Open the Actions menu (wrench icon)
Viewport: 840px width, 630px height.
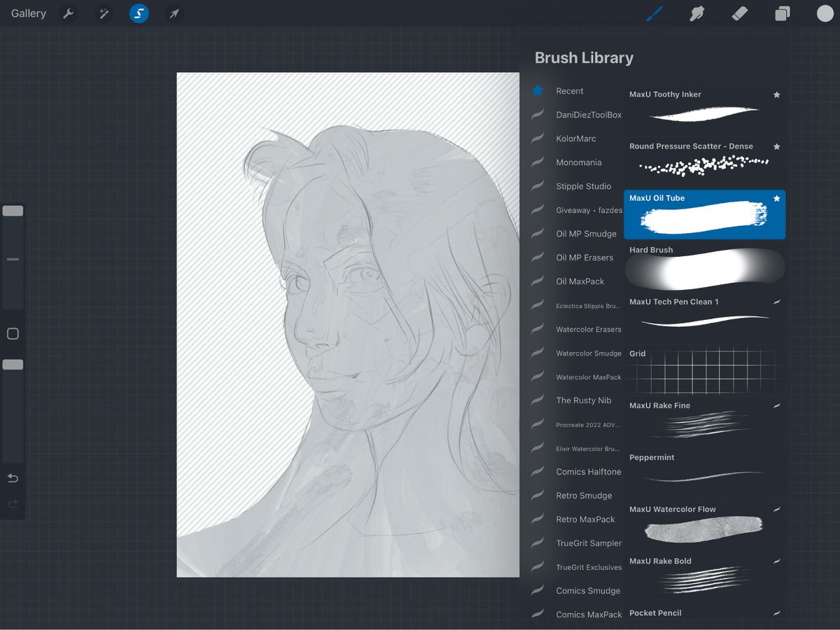(x=68, y=13)
